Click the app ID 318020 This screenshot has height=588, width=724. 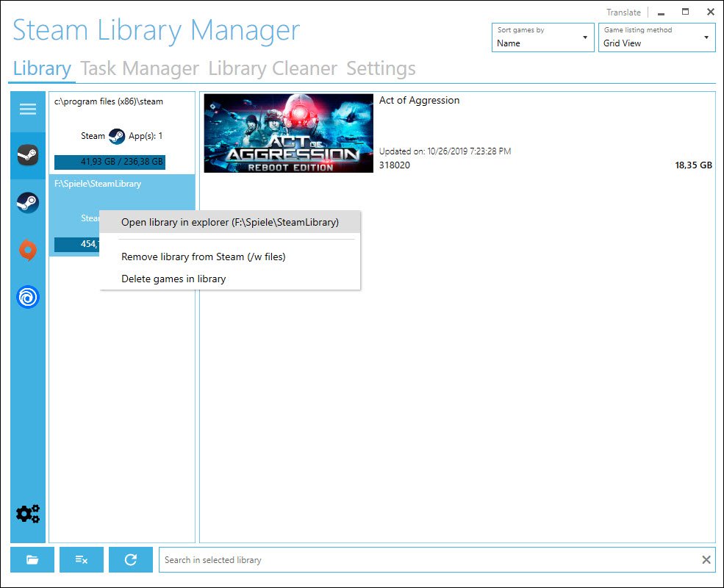(x=394, y=165)
